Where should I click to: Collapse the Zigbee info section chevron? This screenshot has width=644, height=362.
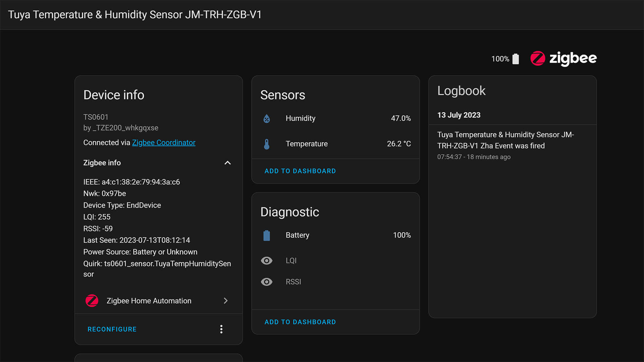227,163
